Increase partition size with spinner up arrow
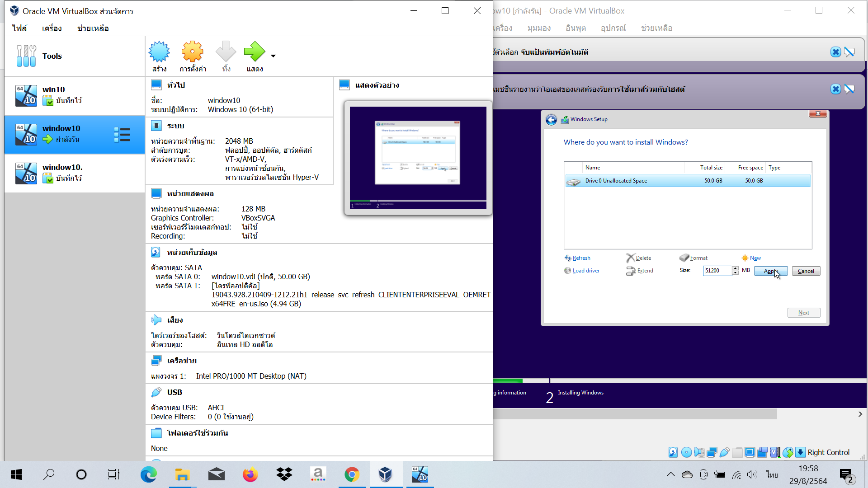Viewport: 868px width, 488px height. click(736, 268)
